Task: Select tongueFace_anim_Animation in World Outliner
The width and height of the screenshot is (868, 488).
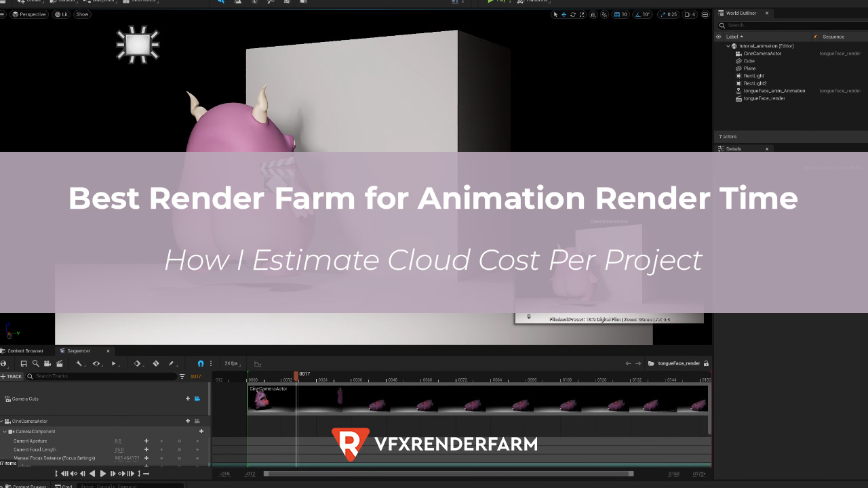Action: [x=774, y=91]
